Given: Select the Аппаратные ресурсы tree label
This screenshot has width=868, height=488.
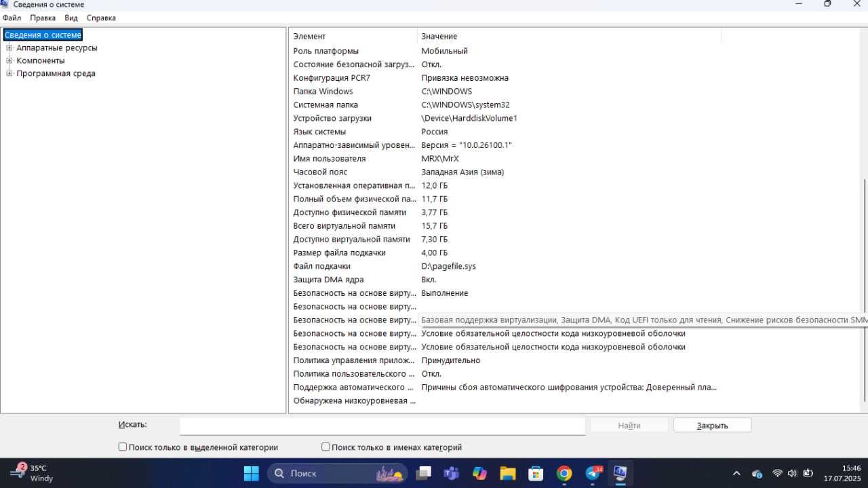Looking at the screenshot, I should click(57, 48).
